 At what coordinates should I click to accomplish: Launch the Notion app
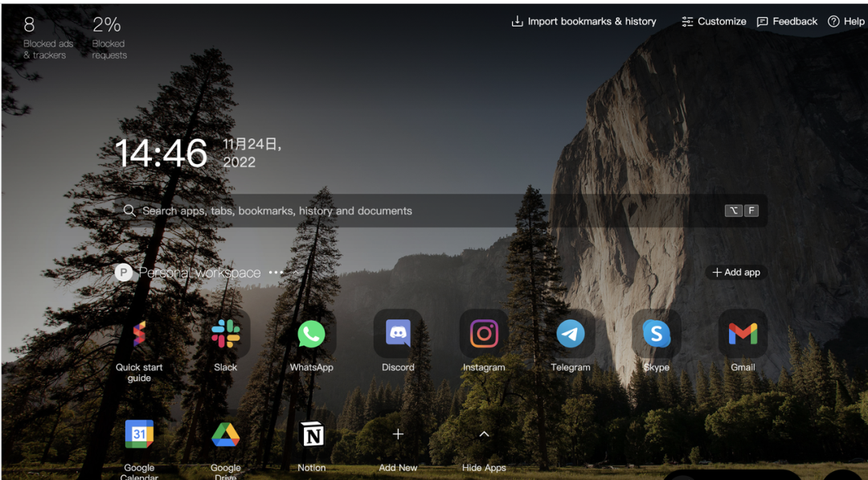point(311,435)
